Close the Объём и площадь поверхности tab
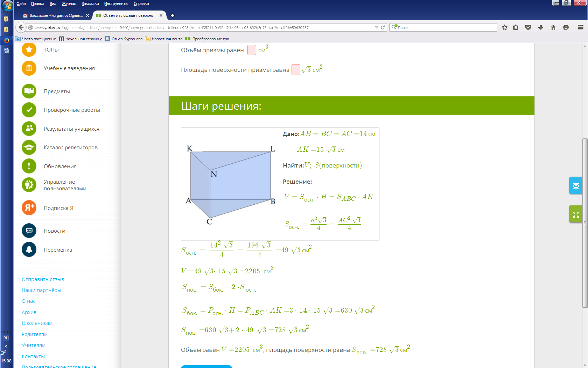Viewport: 588px width, 368px height. coord(161,15)
